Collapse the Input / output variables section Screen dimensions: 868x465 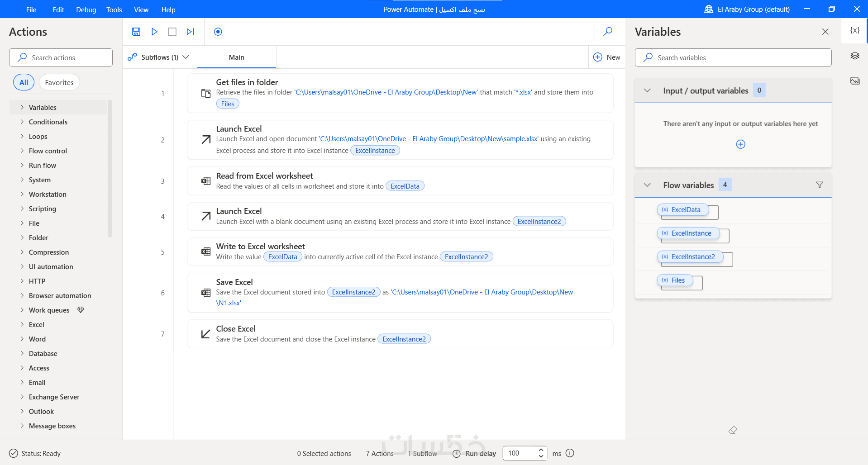coord(647,90)
